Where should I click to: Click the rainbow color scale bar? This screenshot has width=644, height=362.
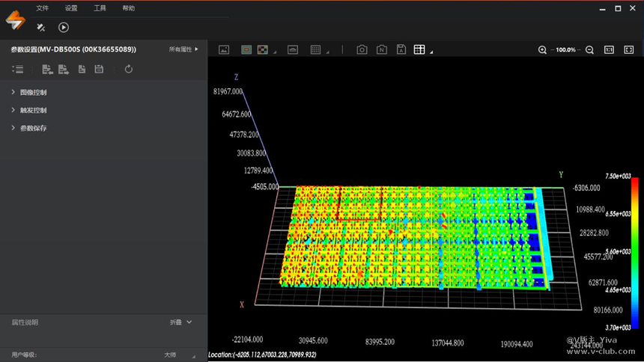(x=635, y=253)
